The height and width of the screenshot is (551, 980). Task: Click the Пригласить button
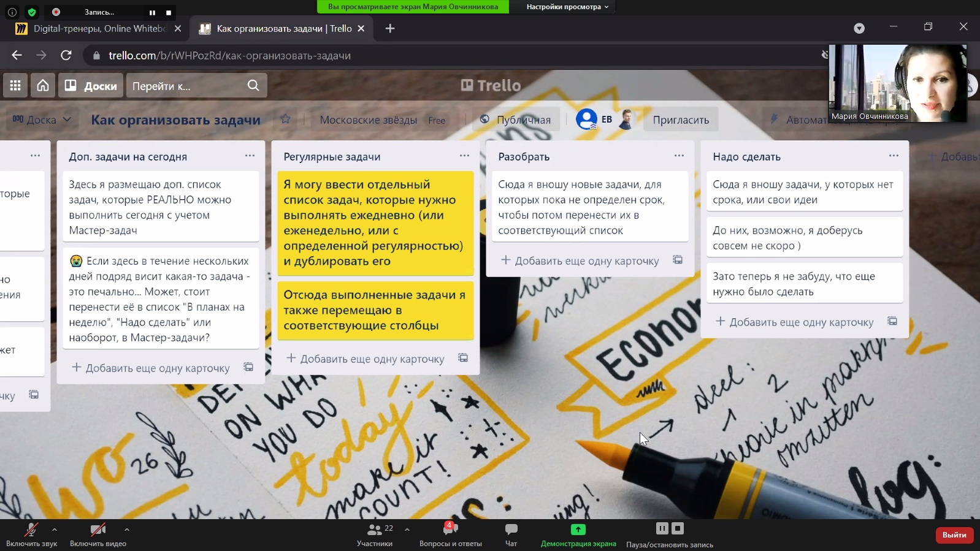(681, 120)
